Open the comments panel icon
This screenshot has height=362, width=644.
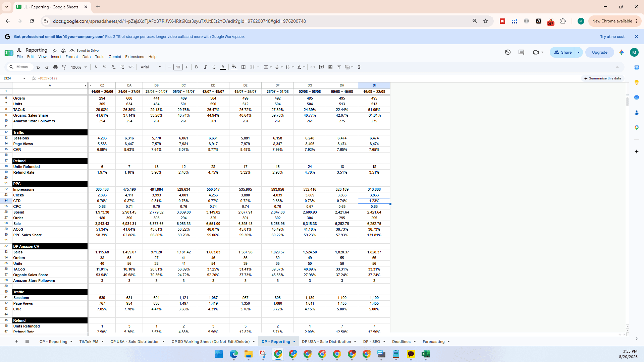pos(521,52)
